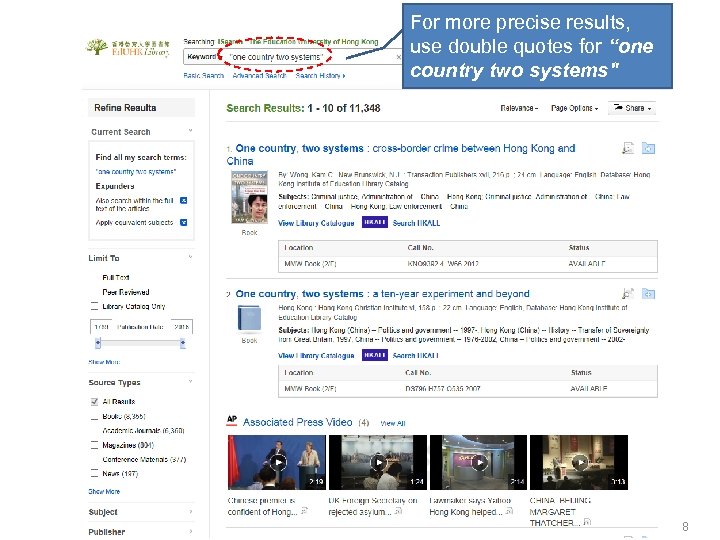This screenshot has width=720, height=540.
Task: Open preview icon for ten-year experiment result
Action: tap(628, 293)
